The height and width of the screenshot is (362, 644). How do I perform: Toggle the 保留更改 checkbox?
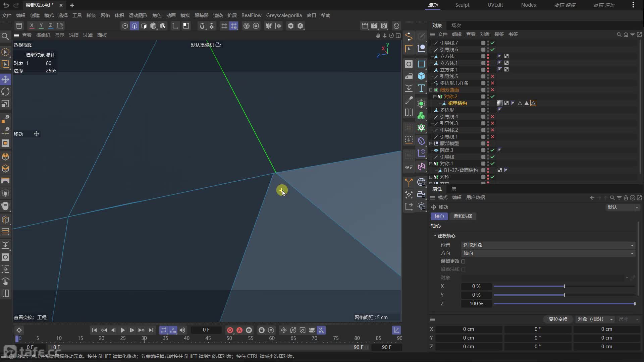pos(463,261)
